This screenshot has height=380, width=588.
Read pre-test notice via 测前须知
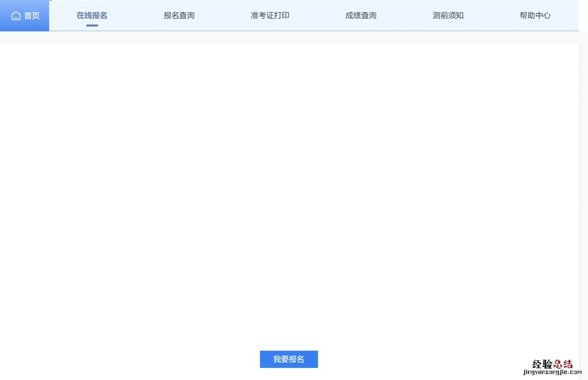(x=448, y=16)
